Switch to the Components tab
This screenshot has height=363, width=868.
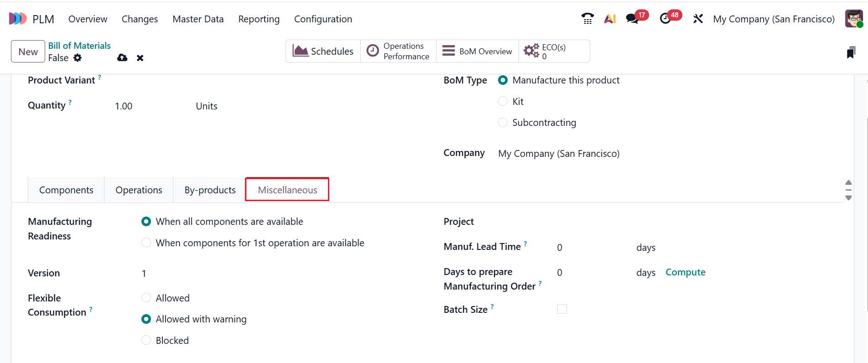tap(66, 190)
